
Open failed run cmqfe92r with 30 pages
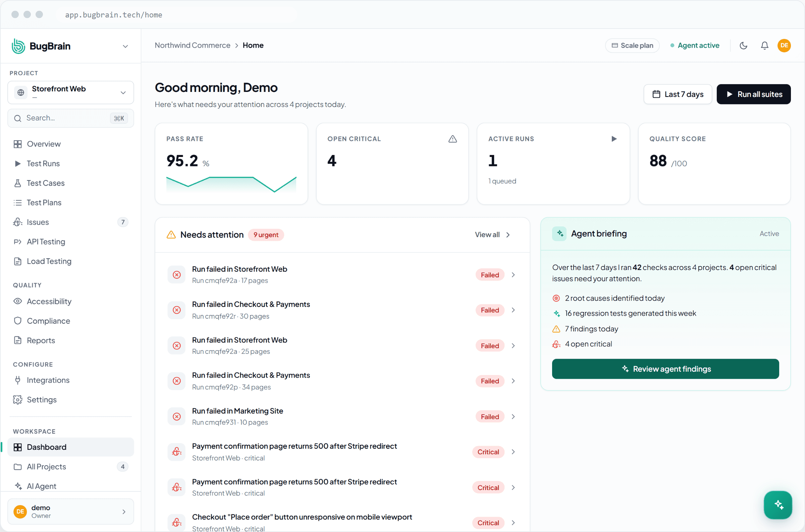[342, 310]
